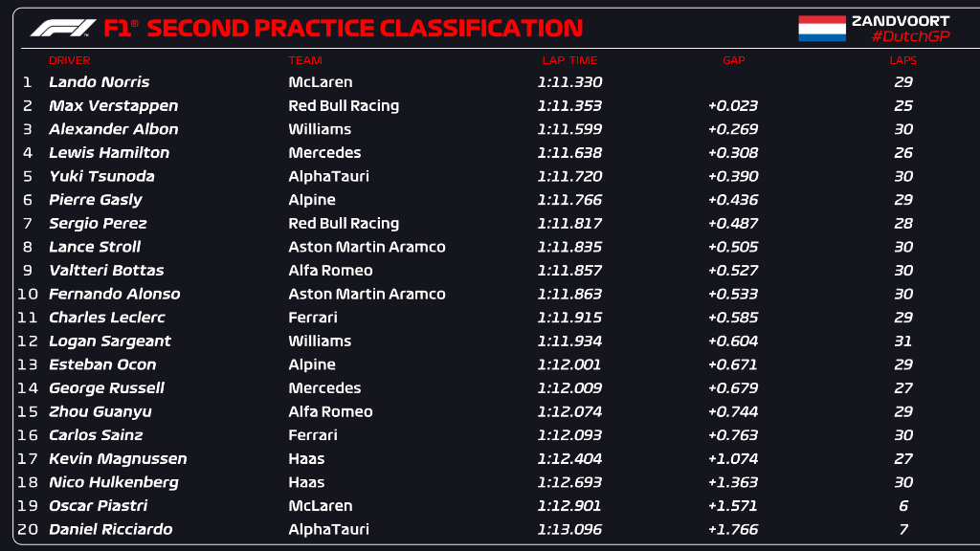
Task: Click Logan Sargeant's lap count 31
Action: coord(903,342)
